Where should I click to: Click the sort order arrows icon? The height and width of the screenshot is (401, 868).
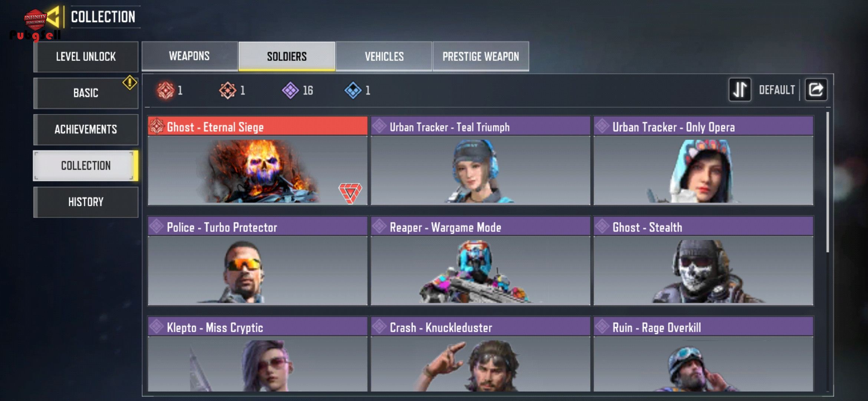(x=740, y=89)
